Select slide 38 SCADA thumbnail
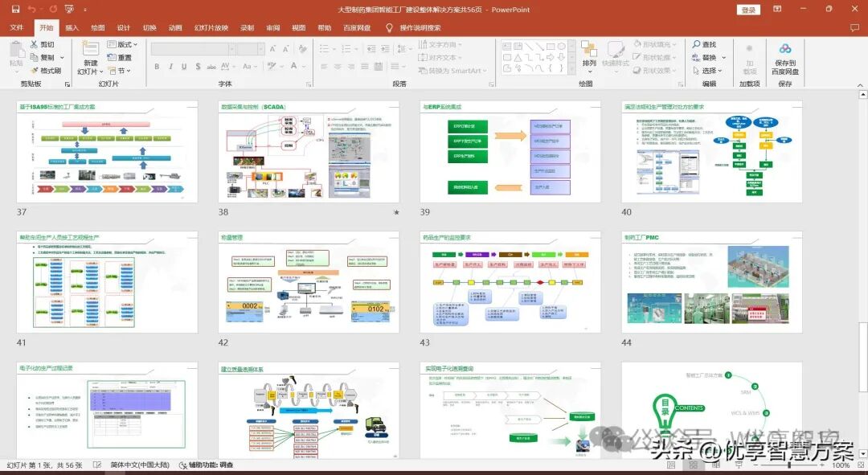This screenshot has height=475, width=868. coord(309,152)
